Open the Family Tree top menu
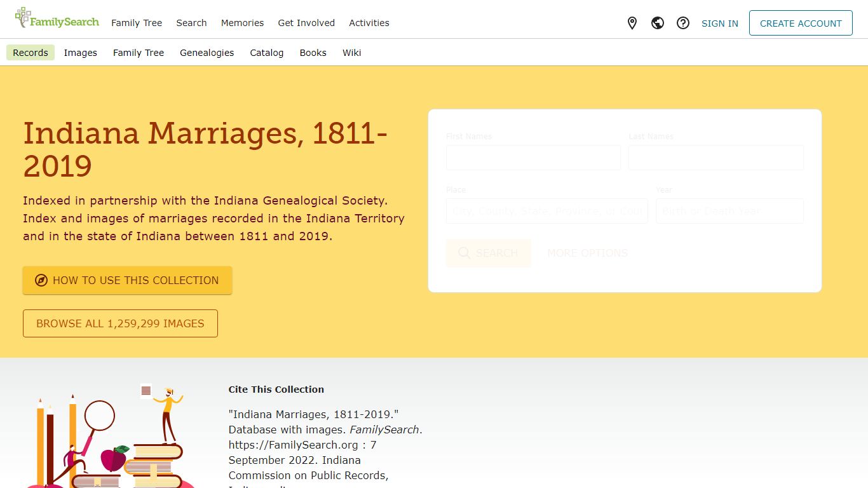 pyautogui.click(x=137, y=23)
